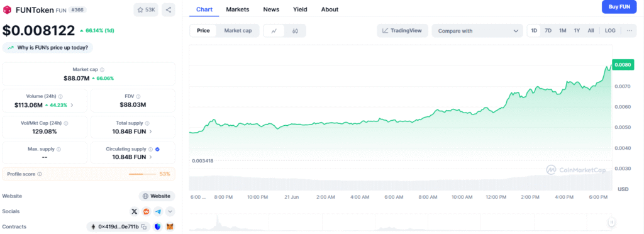This screenshot has height=234, width=644.
Task: Click the FUNToken logo icon
Action: pyautogui.click(x=8, y=10)
